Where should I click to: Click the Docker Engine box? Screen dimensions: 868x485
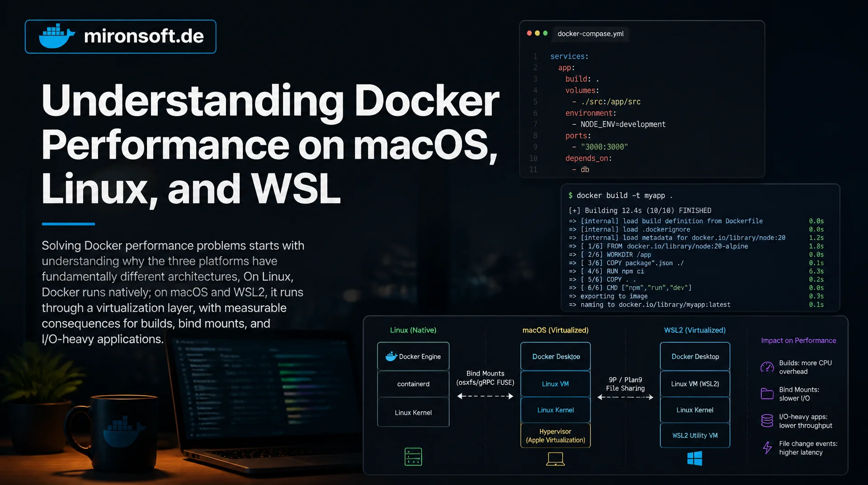(x=413, y=357)
